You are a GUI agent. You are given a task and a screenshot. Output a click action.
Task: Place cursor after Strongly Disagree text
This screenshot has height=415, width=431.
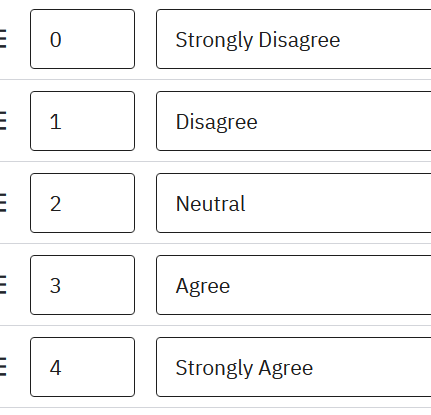(341, 40)
